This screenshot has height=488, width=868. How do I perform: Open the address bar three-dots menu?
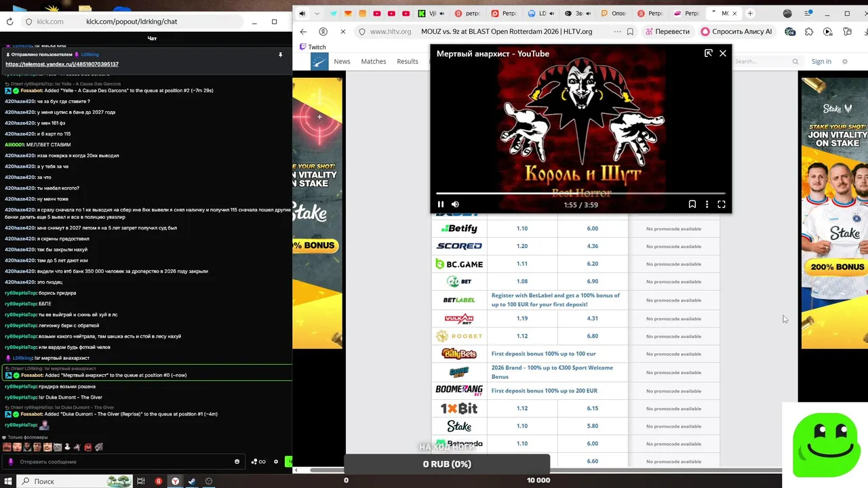[x=617, y=31]
